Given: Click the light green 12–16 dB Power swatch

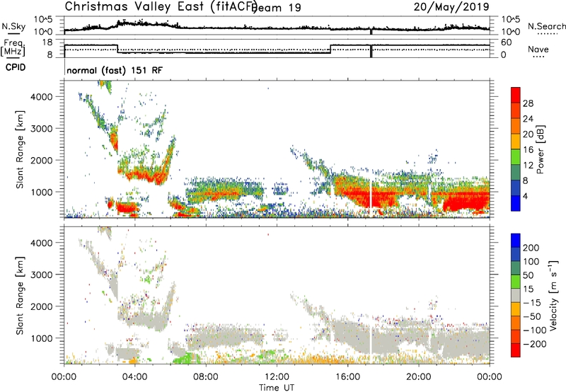Looking at the screenshot, I should [x=516, y=157].
